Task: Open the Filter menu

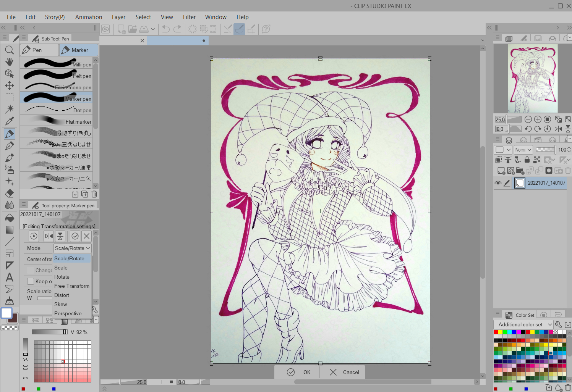Action: 189,17
